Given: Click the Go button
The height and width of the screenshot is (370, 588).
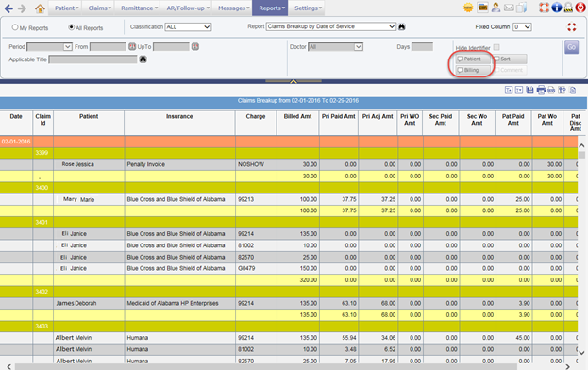Looking at the screenshot, I should (572, 47).
